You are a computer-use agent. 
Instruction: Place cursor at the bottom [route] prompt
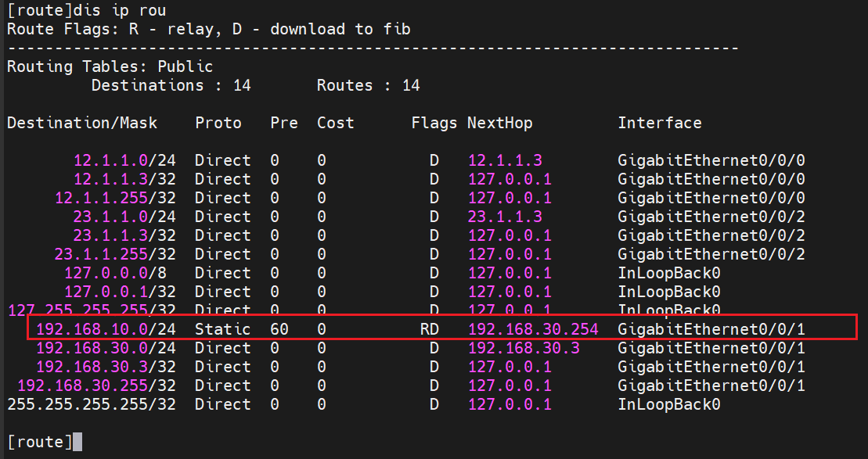[77, 443]
